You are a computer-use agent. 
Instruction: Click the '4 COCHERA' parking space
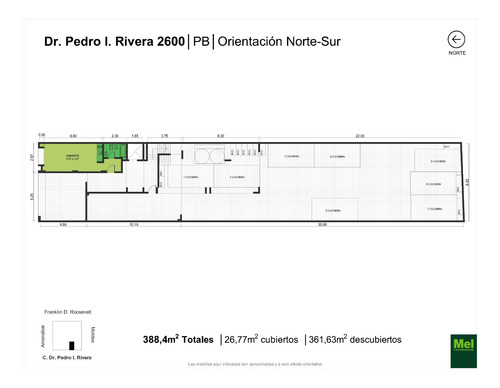(337, 156)
